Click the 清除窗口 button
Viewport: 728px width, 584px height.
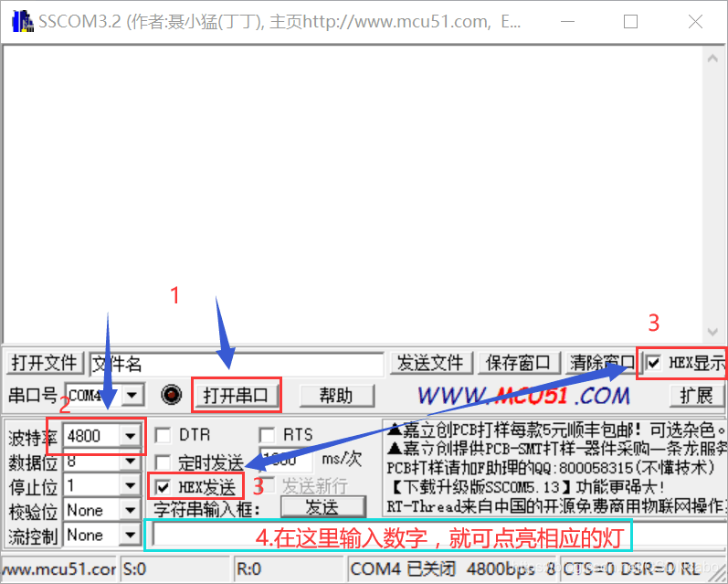tap(602, 363)
